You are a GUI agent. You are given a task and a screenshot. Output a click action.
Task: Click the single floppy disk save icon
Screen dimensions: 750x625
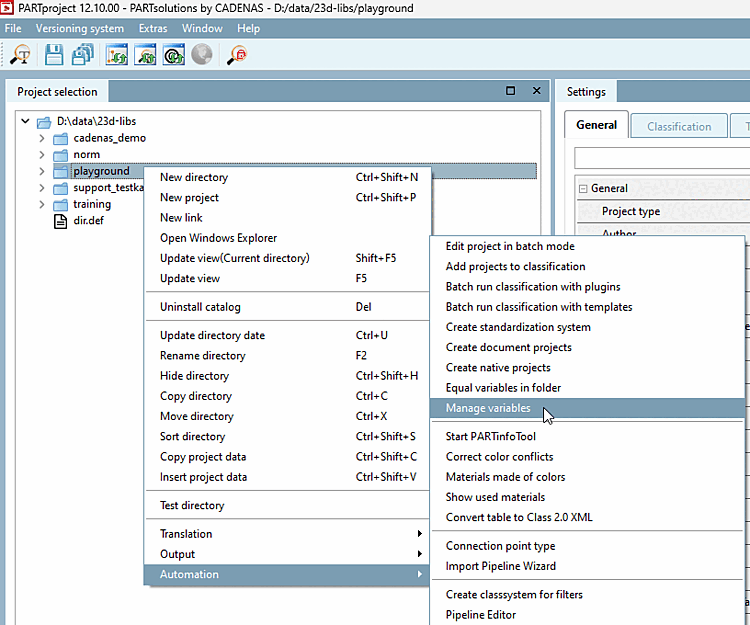[54, 56]
